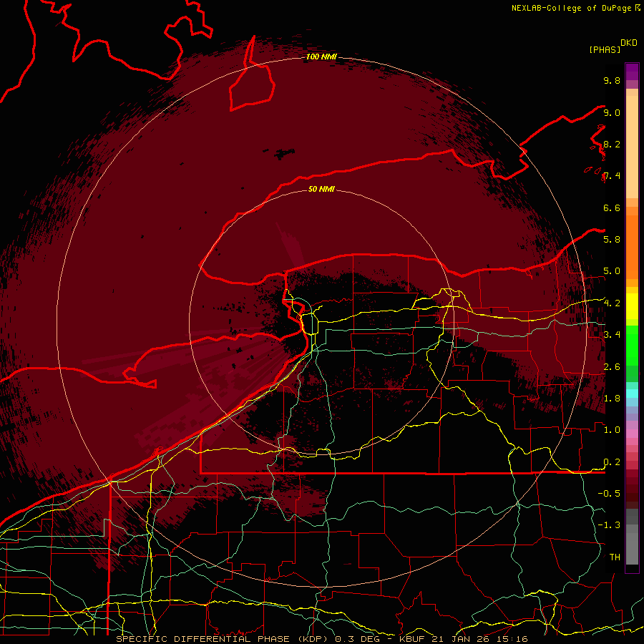Click the TH threshold label on the scale
Image resolution: width=644 pixels, height=644 pixels.
click(x=615, y=557)
